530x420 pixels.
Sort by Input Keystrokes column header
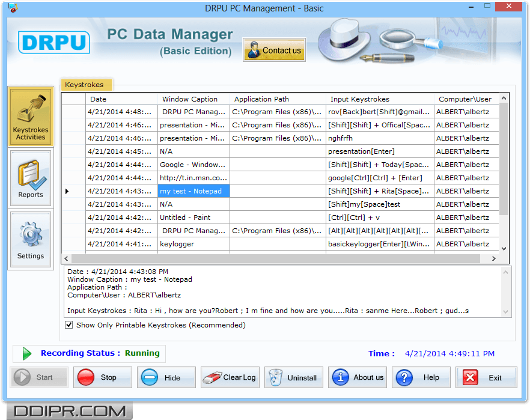pos(380,99)
